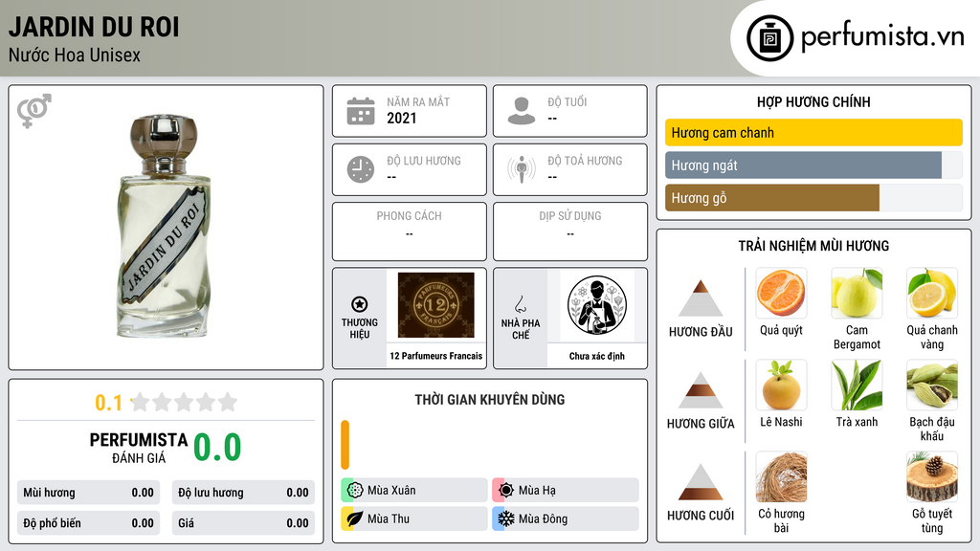
Task: Click the five-star rating row
Action: 184,402
